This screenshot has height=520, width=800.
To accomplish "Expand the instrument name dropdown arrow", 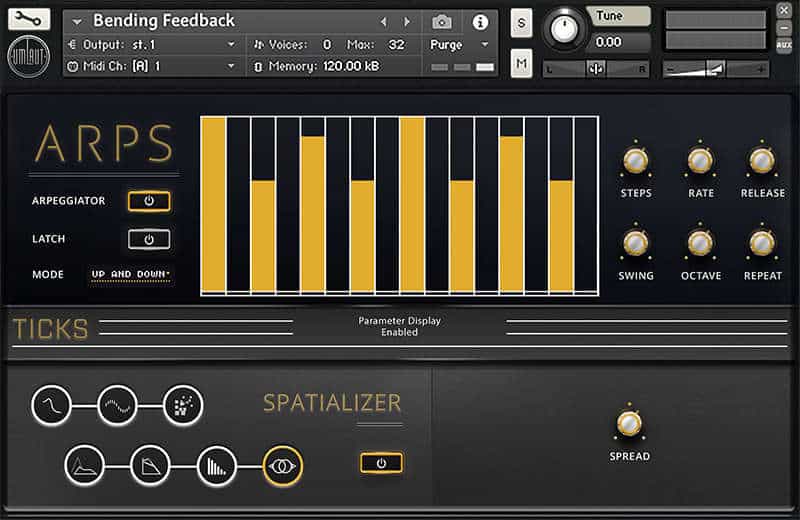I will [x=77, y=22].
